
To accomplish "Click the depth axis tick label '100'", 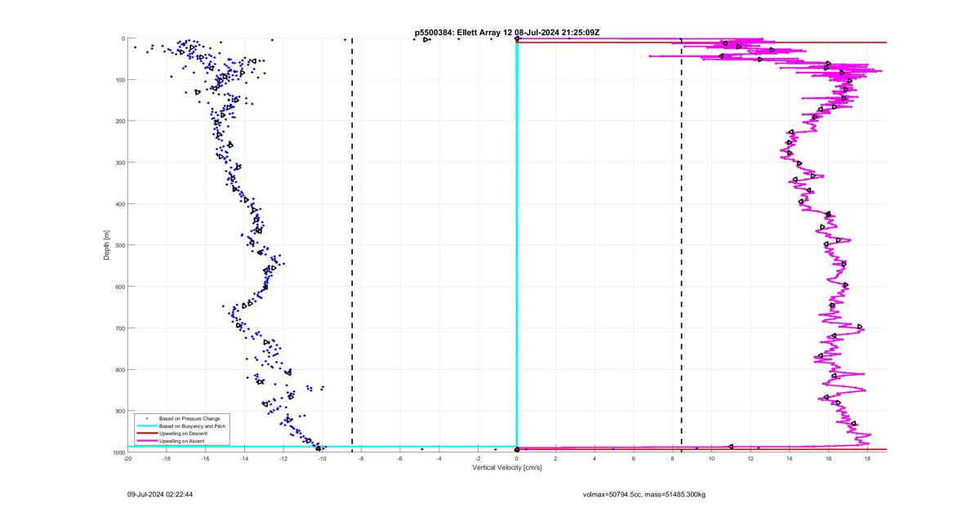I will (x=119, y=80).
